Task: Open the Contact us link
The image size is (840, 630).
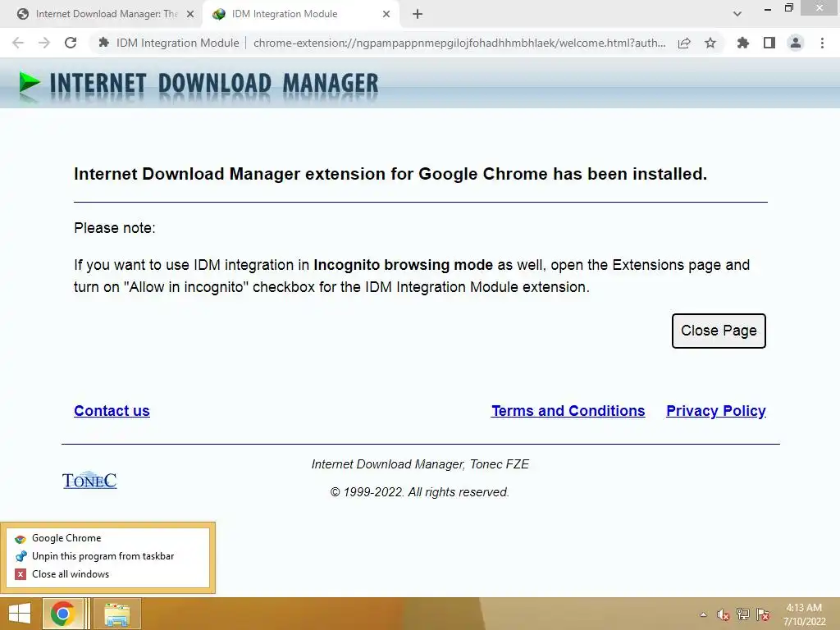Action: tap(112, 411)
